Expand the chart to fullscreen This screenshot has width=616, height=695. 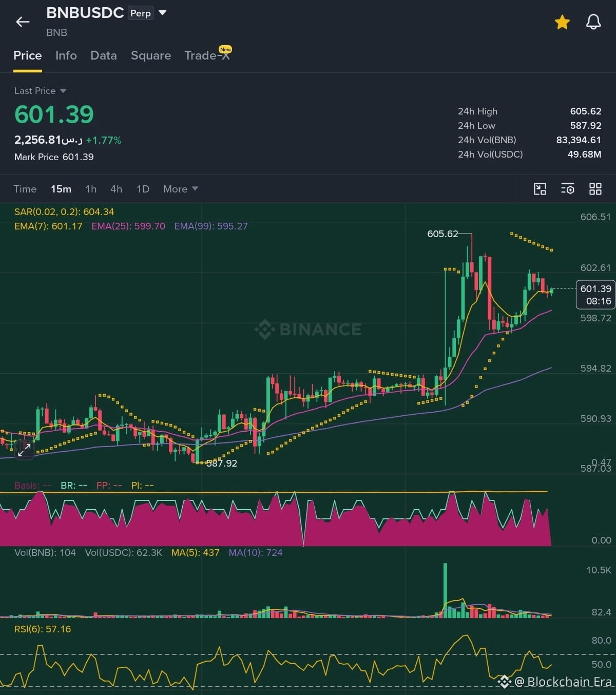24,450
